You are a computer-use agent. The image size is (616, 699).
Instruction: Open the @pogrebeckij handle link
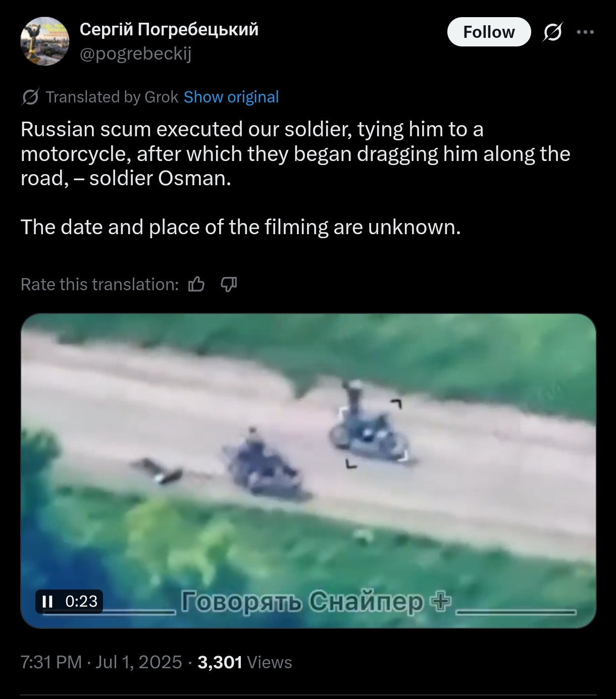136,53
